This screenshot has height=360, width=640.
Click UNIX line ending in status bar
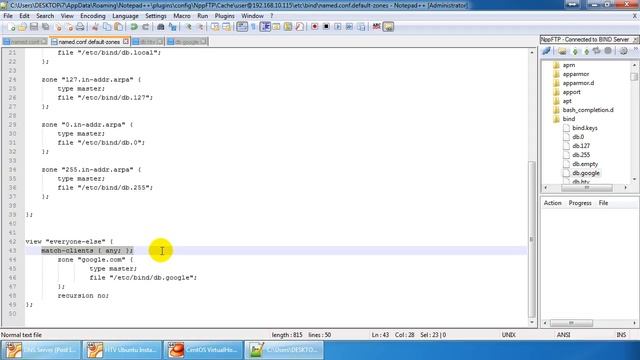509,335
